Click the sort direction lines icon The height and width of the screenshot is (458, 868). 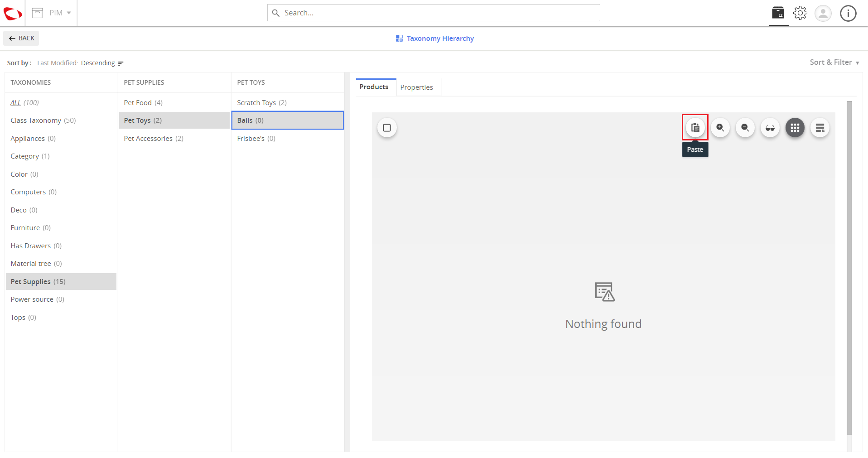pyautogui.click(x=121, y=63)
